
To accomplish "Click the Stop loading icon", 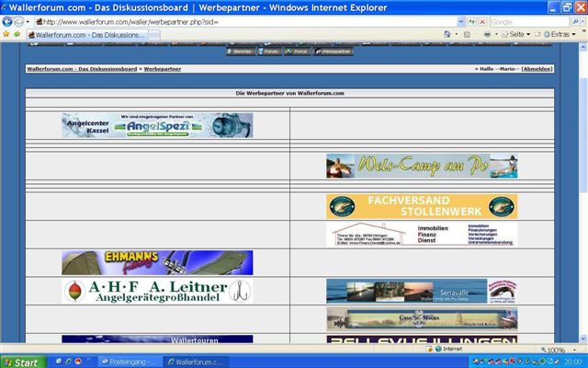I will [x=481, y=21].
